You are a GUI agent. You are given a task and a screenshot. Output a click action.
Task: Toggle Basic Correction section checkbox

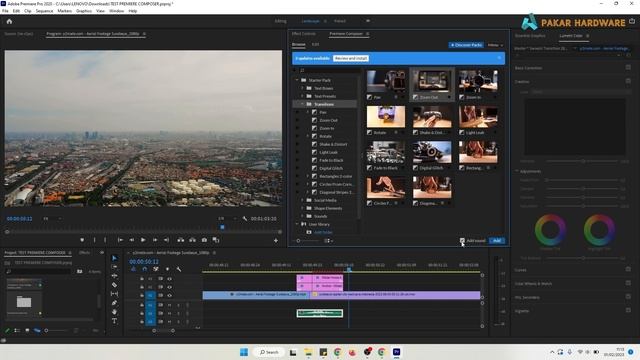tap(628, 67)
